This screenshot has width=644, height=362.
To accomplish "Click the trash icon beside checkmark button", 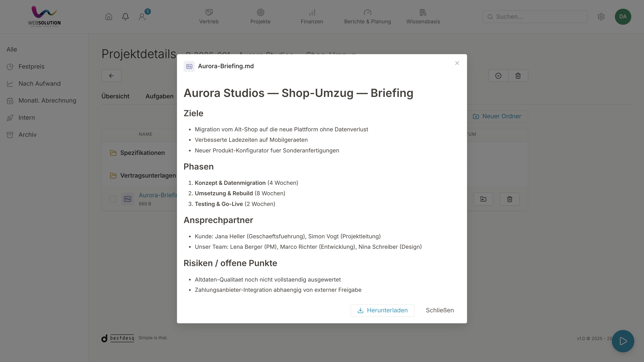I will point(518,76).
